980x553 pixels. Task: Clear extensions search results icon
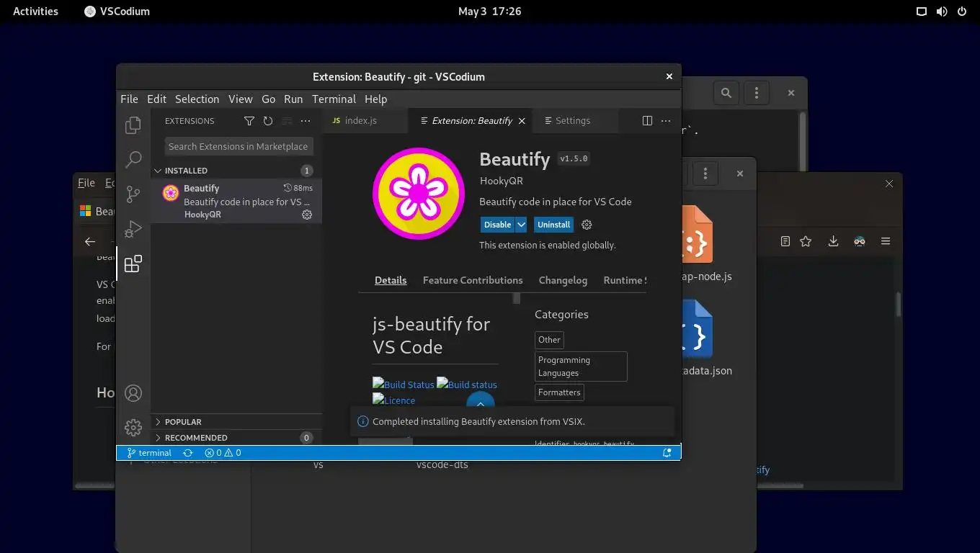tap(287, 121)
